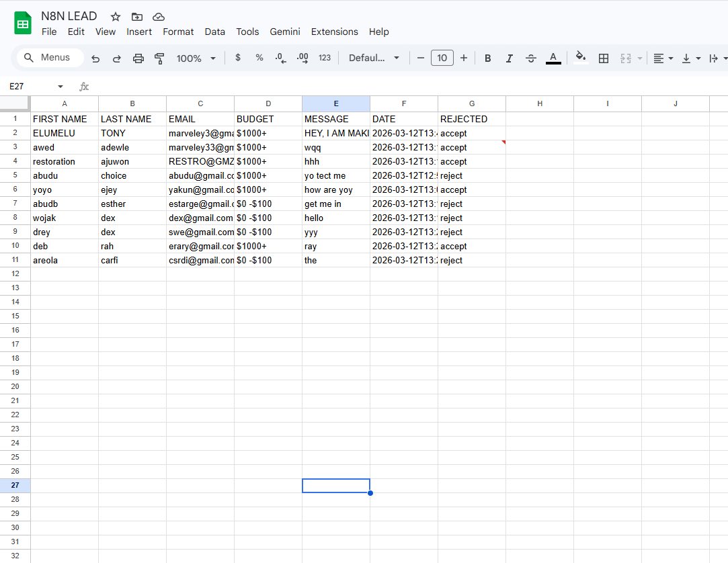
Task: Open horizontal align dropdown
Action: point(663,58)
